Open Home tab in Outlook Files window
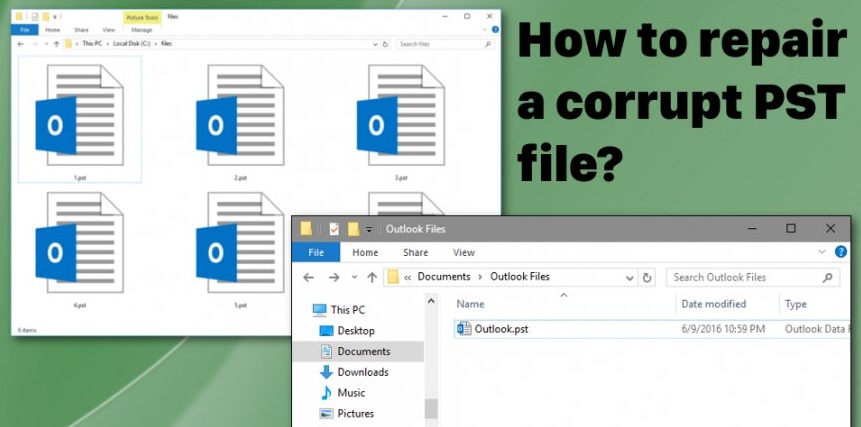The width and height of the screenshot is (861, 427). [x=365, y=252]
